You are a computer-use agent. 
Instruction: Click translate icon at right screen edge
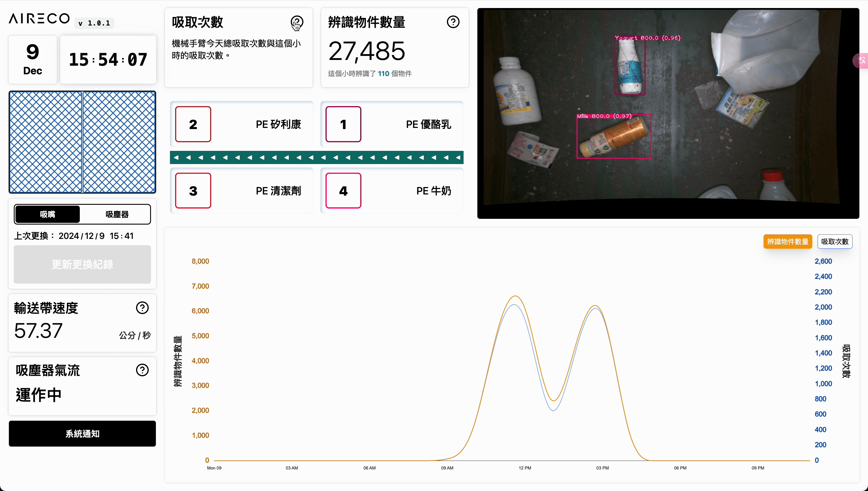tap(862, 60)
